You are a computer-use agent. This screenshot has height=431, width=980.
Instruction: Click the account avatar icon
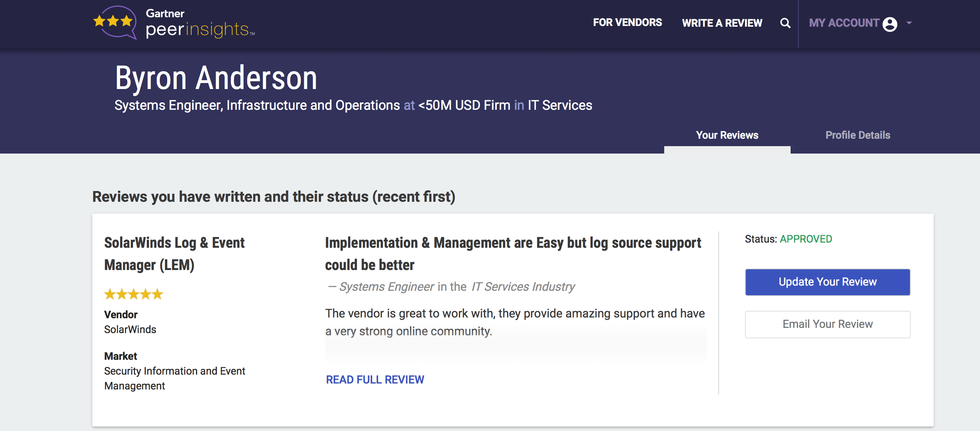890,24
